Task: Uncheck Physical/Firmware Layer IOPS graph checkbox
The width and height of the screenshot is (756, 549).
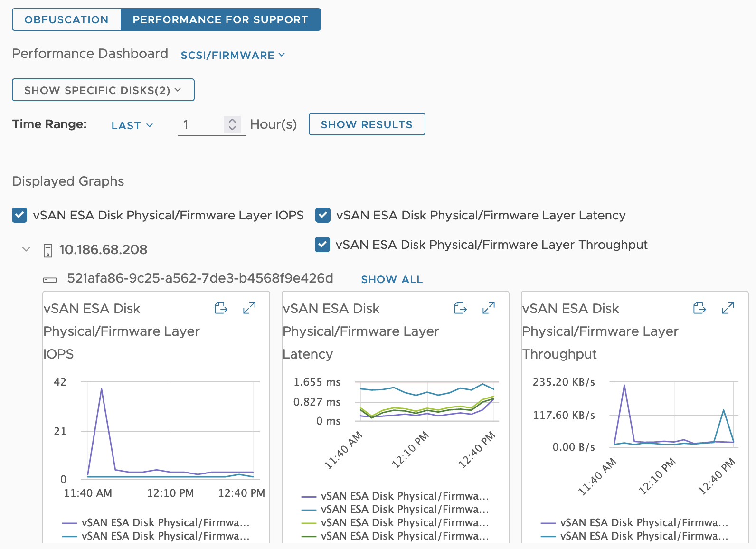Action: [x=19, y=215]
